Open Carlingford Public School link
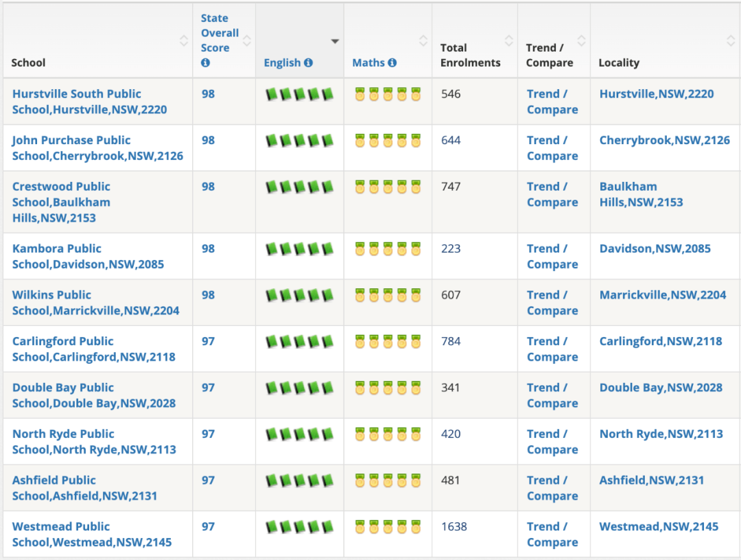This screenshot has width=741, height=560. [94, 349]
